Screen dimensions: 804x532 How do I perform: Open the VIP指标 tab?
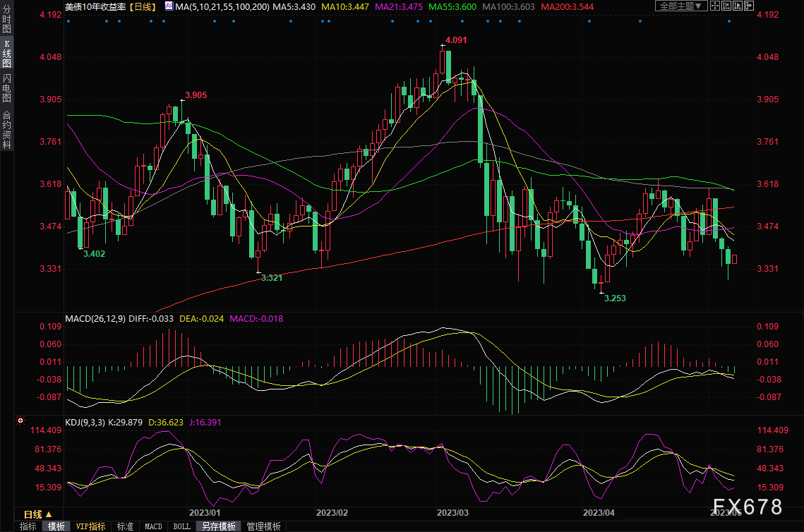91,526
